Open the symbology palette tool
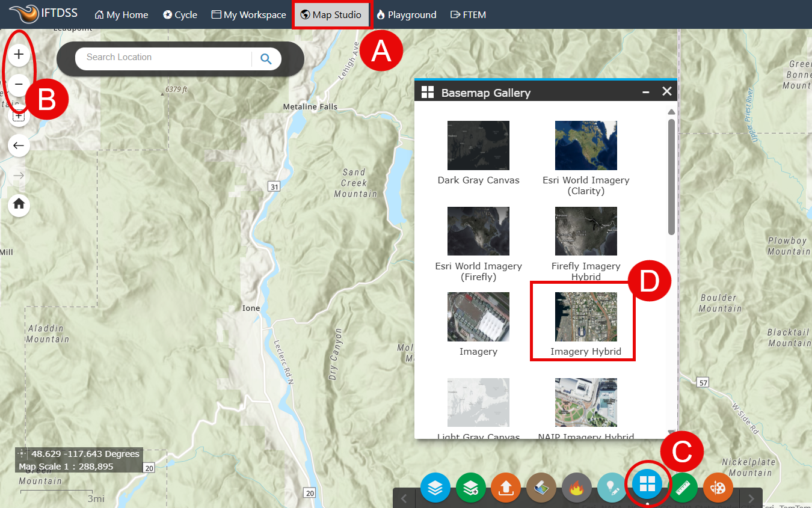The image size is (812, 508). coord(718,488)
